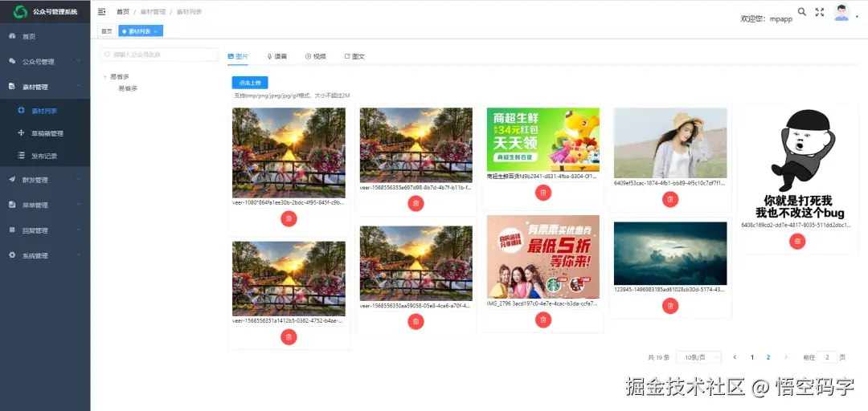The width and height of the screenshot is (868, 411).
Task: Close the 素材列表 page tag
Action: coord(156,31)
